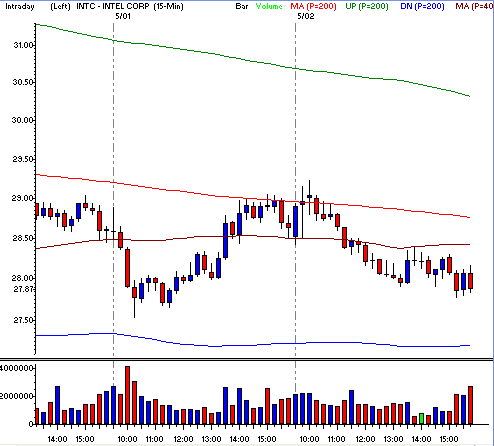Click the tallest red volume bar above 4000000
This screenshot has height=446, width=494.
(127, 395)
